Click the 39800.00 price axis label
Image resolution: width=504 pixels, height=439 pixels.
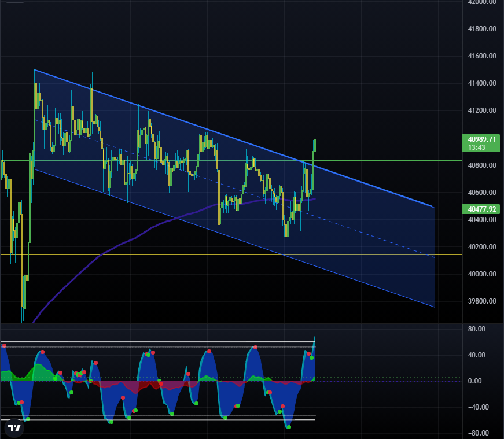pyautogui.click(x=482, y=301)
